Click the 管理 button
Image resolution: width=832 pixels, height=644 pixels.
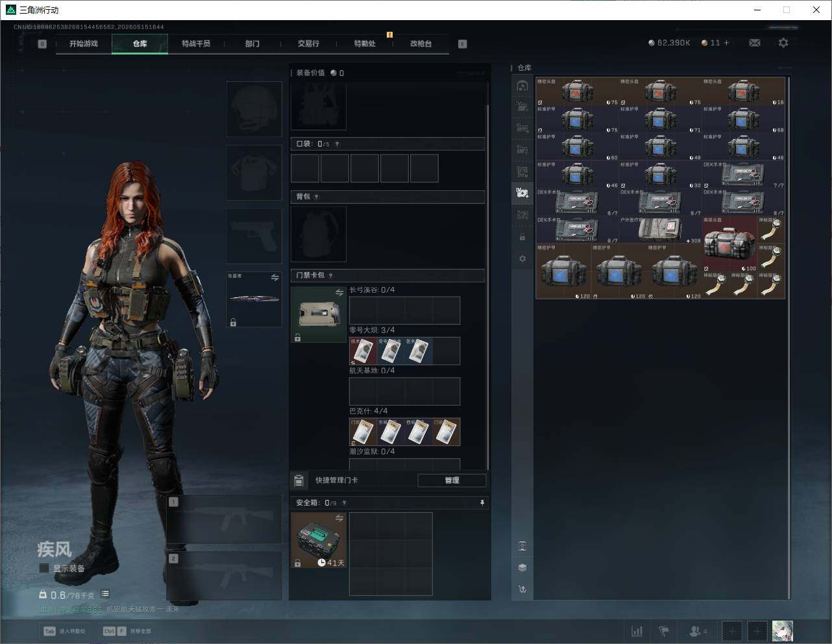(x=452, y=480)
